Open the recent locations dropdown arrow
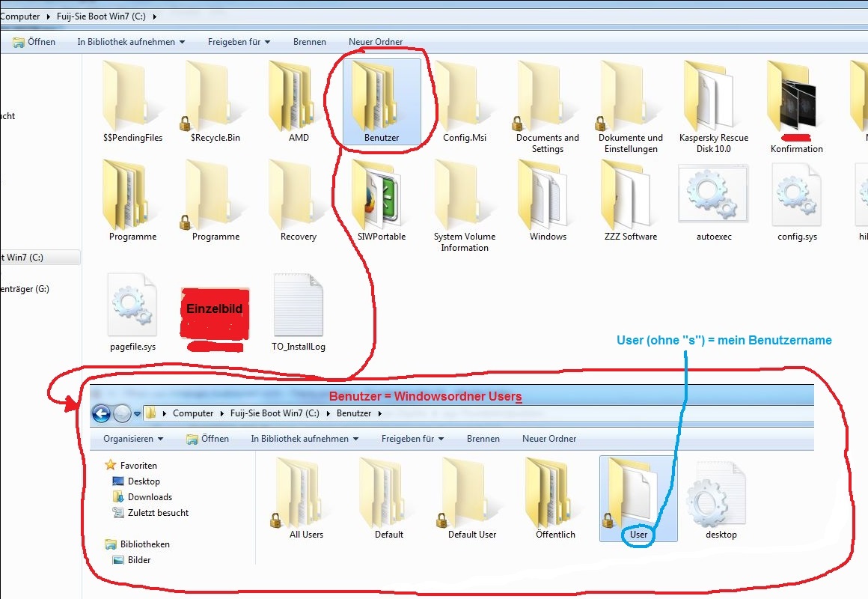This screenshot has height=599, width=868. 137,414
